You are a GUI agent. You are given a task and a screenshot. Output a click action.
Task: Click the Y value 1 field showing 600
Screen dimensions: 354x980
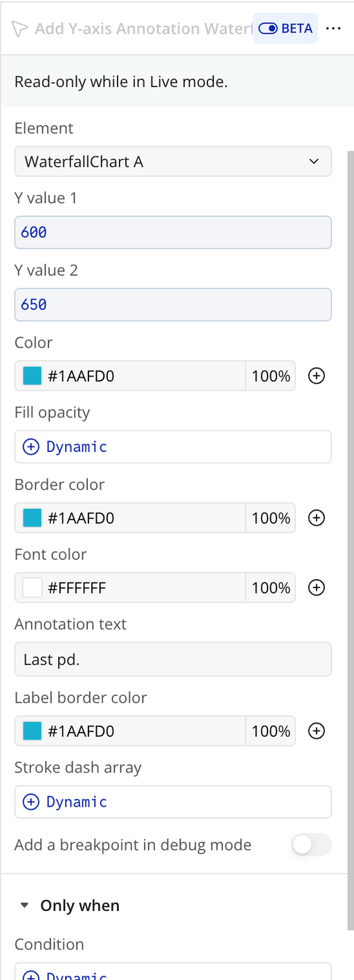click(x=173, y=232)
